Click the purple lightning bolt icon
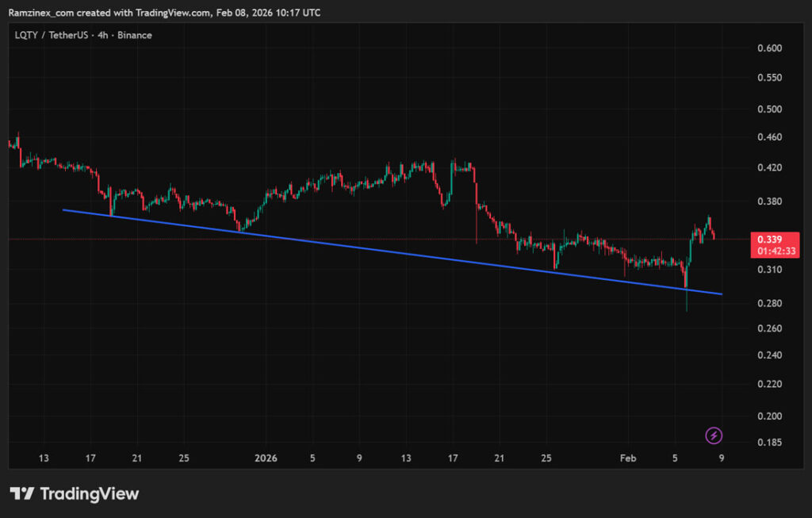The width and height of the screenshot is (812, 518). click(x=714, y=435)
